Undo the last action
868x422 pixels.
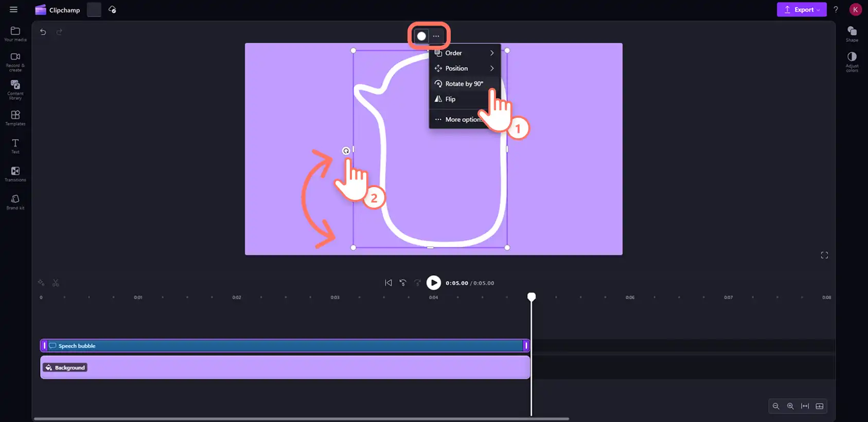43,32
